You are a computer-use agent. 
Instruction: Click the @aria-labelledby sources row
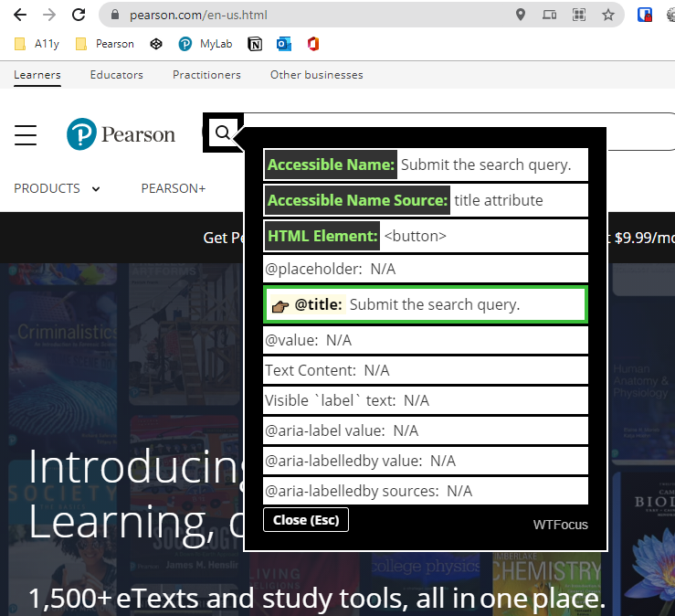(426, 491)
